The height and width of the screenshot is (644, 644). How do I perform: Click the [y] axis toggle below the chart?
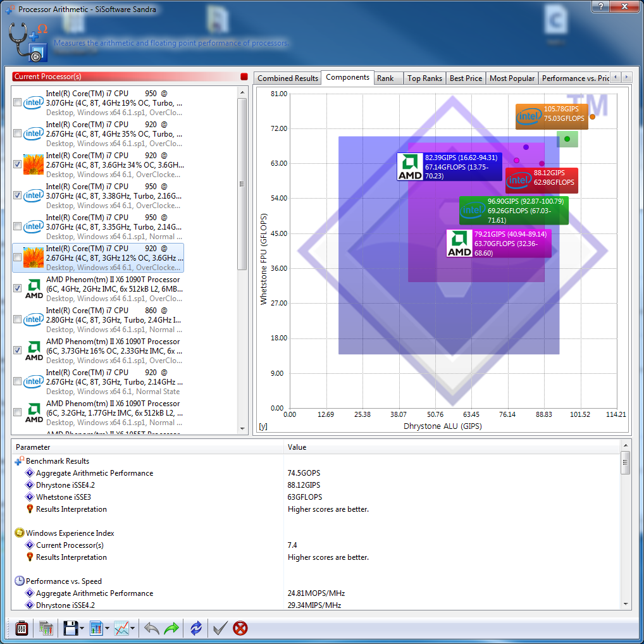(263, 426)
